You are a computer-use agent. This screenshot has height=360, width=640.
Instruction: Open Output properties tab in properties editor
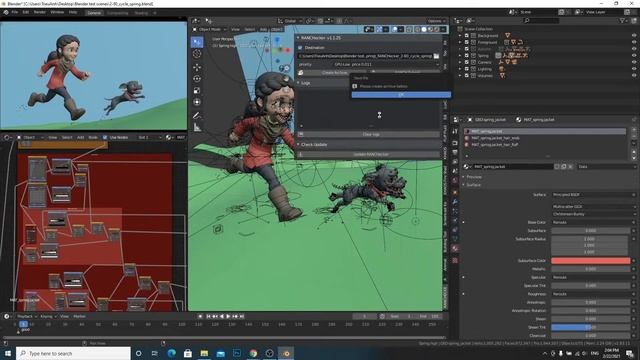455,152
